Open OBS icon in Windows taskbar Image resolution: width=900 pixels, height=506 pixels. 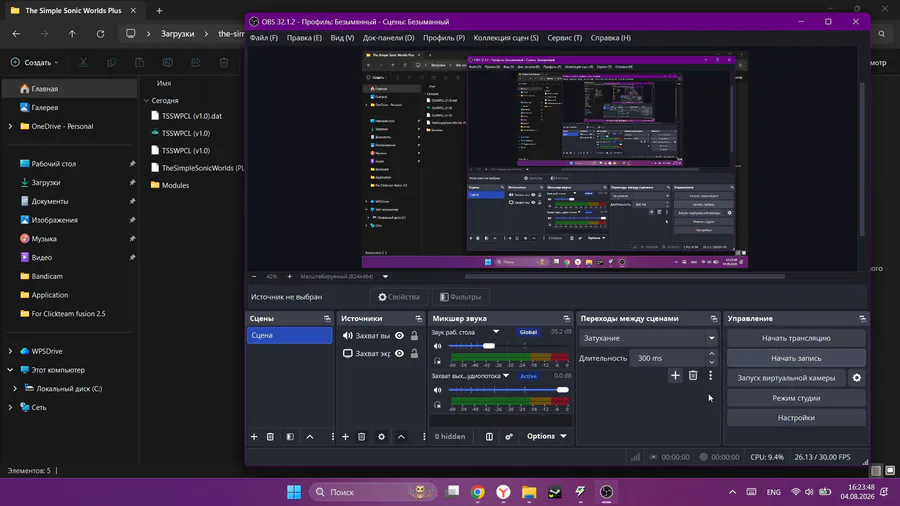click(x=606, y=492)
